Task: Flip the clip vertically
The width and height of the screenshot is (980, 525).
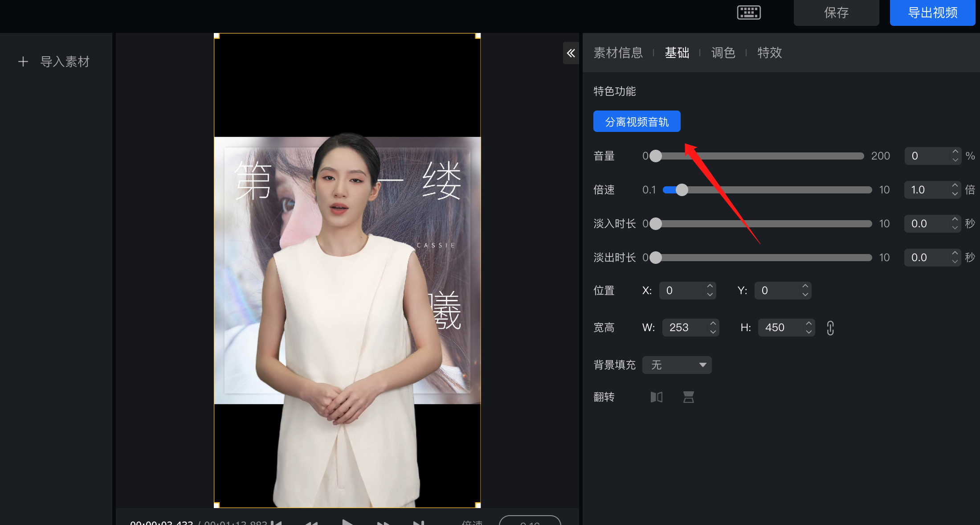Action: tap(689, 397)
